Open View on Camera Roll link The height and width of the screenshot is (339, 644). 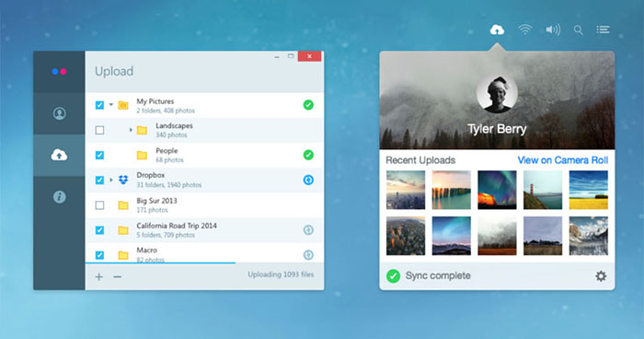(x=563, y=160)
